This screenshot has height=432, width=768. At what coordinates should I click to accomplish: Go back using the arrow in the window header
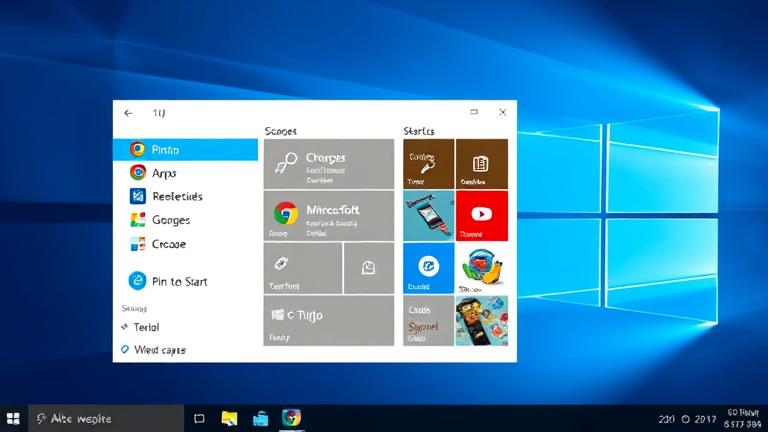(128, 113)
